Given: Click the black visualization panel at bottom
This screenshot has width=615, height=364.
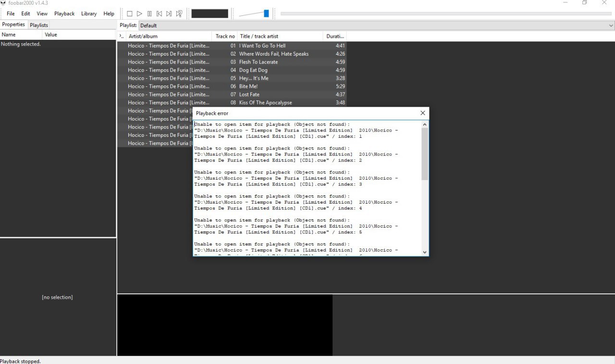Looking at the screenshot, I should [x=225, y=325].
